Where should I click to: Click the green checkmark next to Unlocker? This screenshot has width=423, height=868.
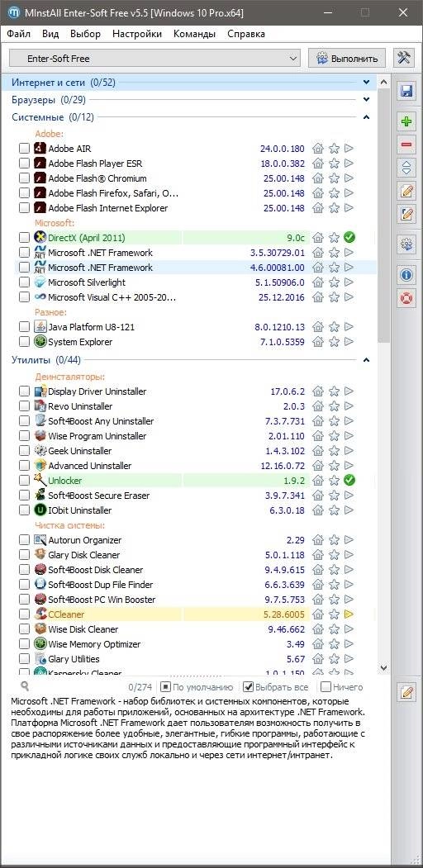click(349, 480)
